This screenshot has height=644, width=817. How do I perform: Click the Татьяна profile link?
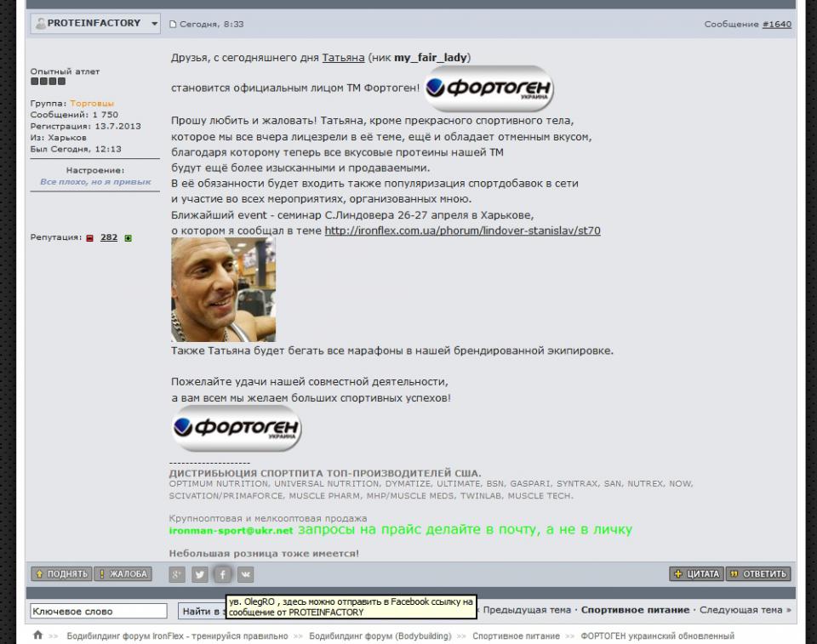(343, 58)
